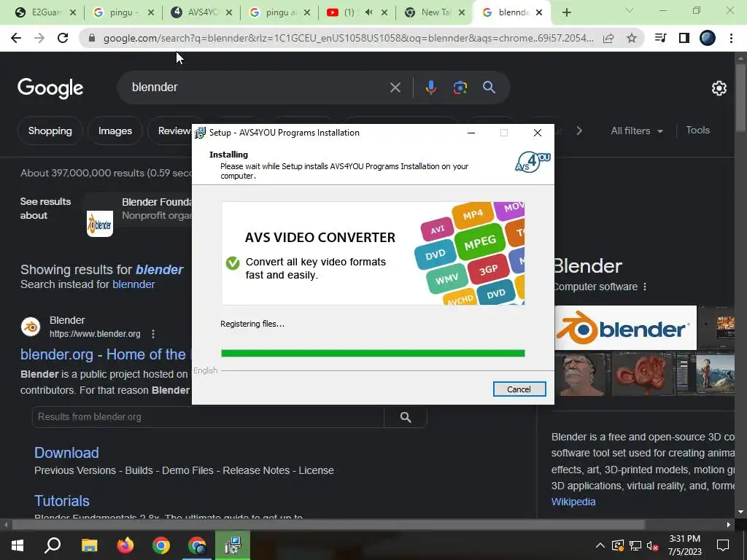Screen dimensions: 747x560
Task: Search by image lens icon
Action: click(x=460, y=87)
